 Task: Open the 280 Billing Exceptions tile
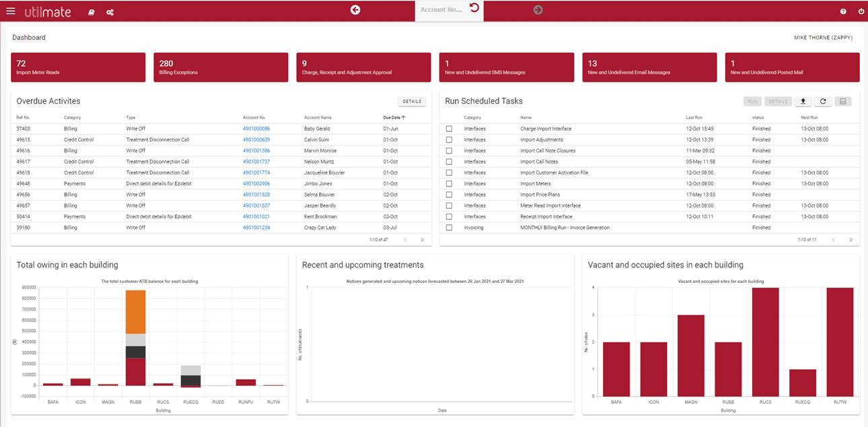(221, 67)
